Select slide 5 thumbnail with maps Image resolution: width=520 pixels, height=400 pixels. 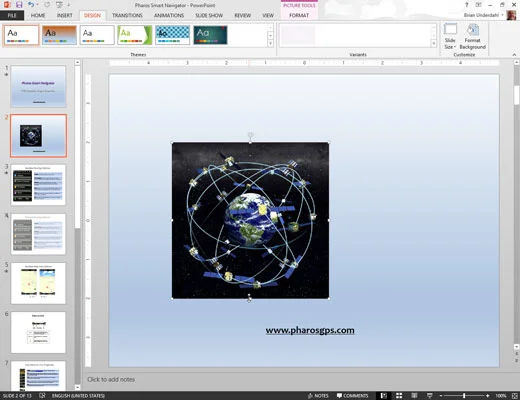click(x=38, y=283)
